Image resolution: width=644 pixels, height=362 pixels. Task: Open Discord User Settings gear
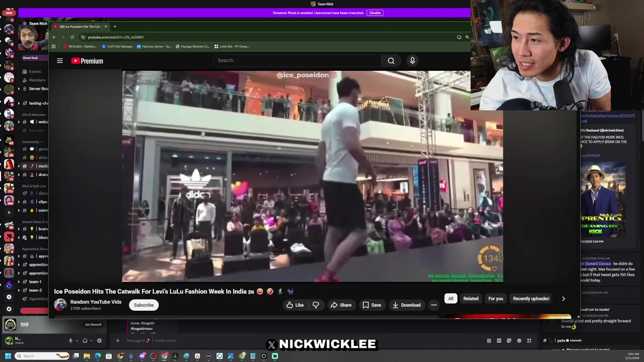(99, 340)
